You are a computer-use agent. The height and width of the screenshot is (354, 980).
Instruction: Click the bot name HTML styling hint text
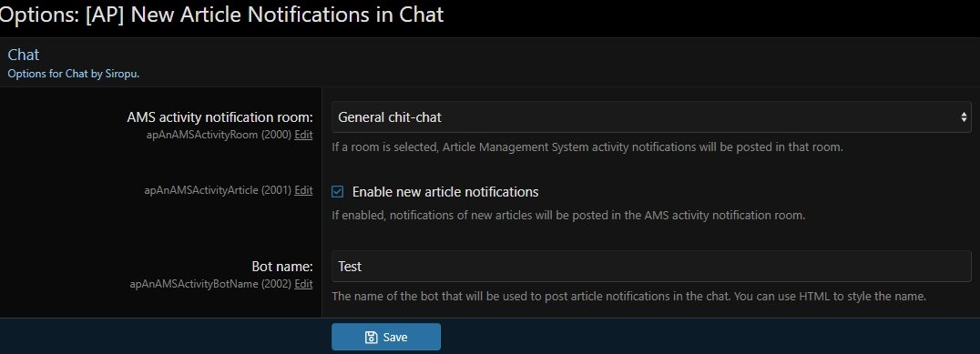click(628, 297)
